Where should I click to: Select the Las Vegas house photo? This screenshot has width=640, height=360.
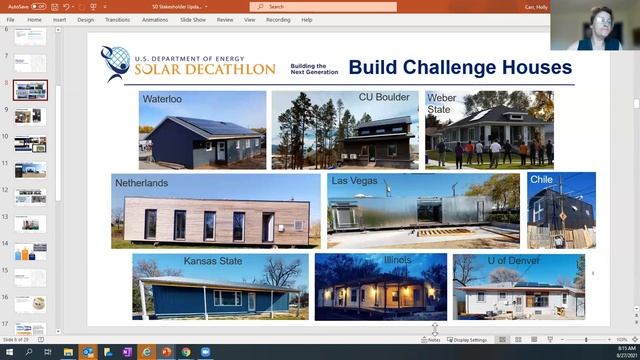423,211
